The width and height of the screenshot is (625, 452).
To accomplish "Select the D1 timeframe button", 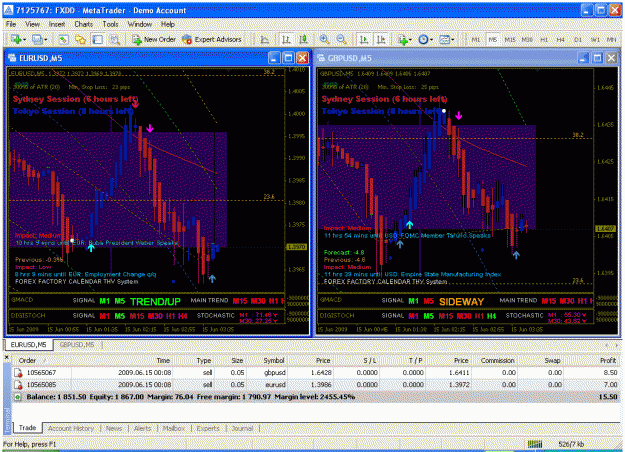I will pos(578,40).
